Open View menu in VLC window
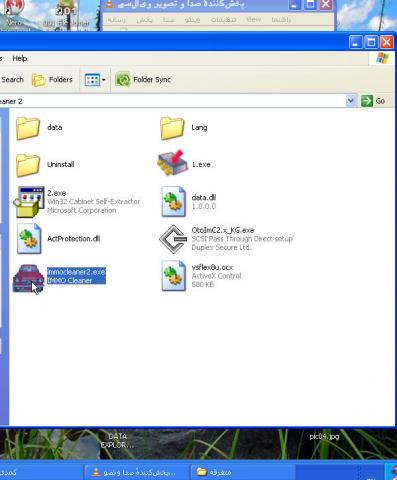397x480 pixels. pyautogui.click(x=253, y=20)
